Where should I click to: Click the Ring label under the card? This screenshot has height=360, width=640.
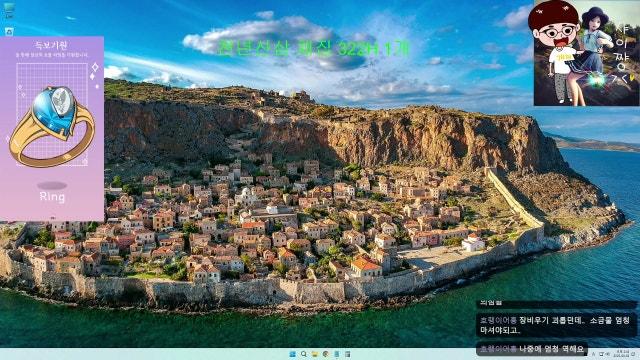pos(52,197)
